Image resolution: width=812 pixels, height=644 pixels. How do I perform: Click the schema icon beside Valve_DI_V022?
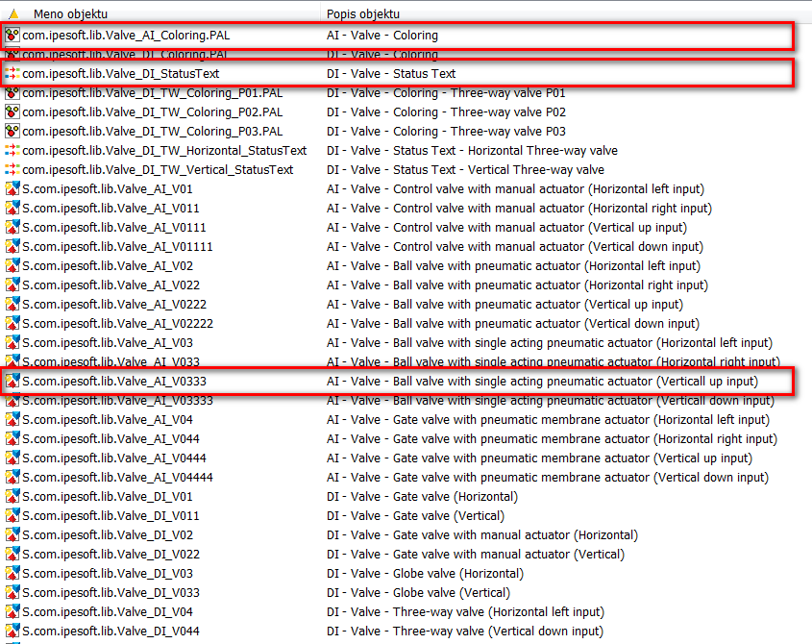(x=12, y=555)
